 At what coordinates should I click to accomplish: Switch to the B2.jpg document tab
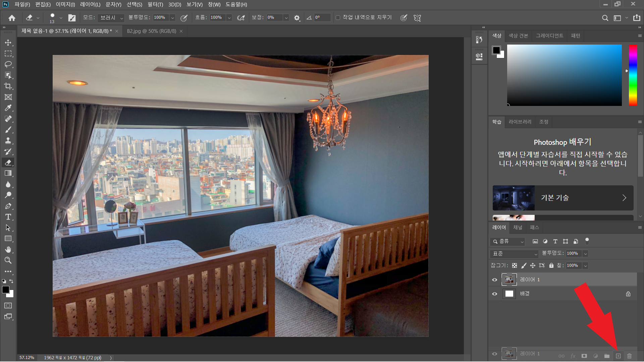tap(151, 31)
